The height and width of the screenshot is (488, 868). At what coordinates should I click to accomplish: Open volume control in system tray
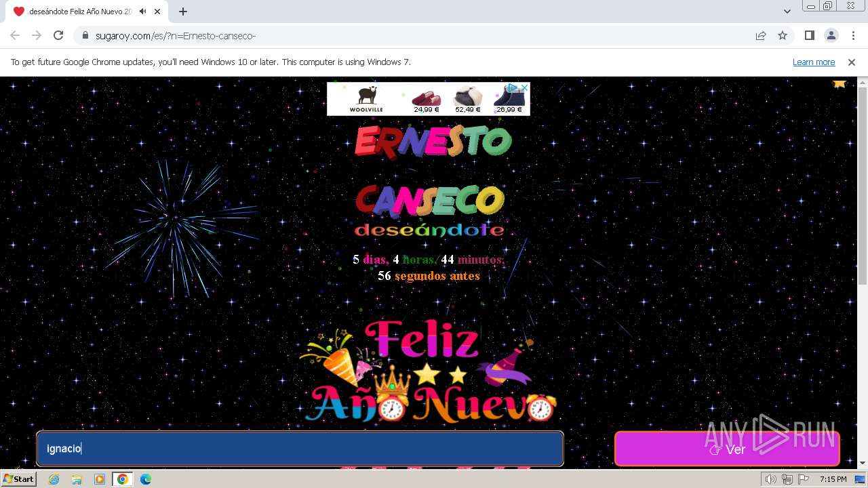[771, 479]
